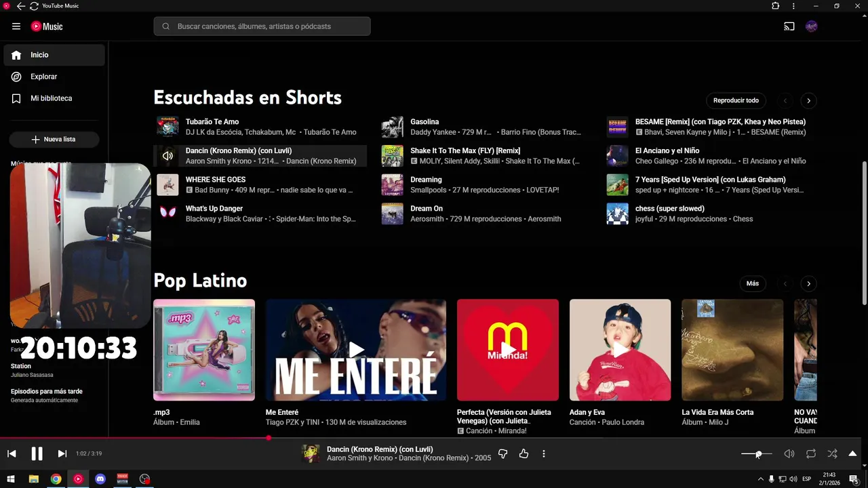Open Google Chrome from the taskbar

[56, 479]
